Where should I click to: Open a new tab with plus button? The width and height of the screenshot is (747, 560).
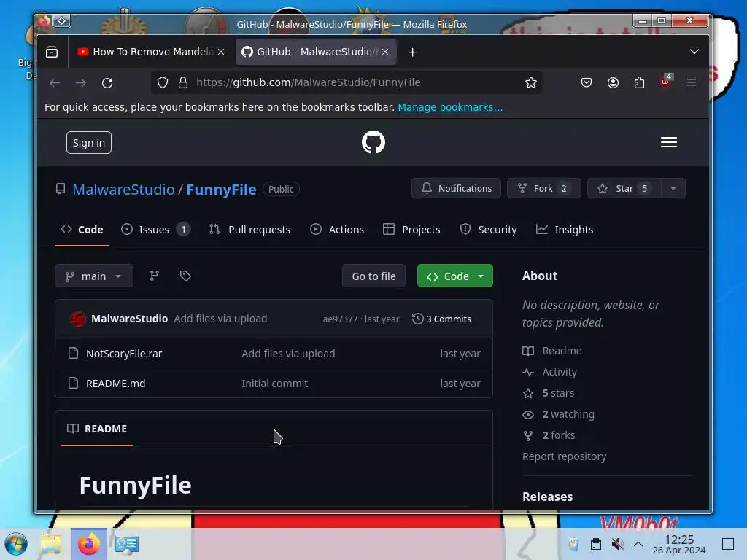coord(413,52)
